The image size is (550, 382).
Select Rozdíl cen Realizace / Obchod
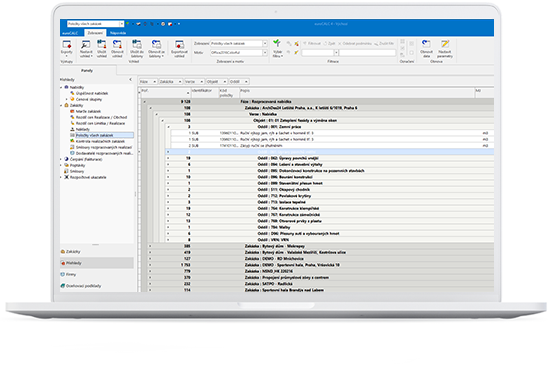click(x=101, y=117)
